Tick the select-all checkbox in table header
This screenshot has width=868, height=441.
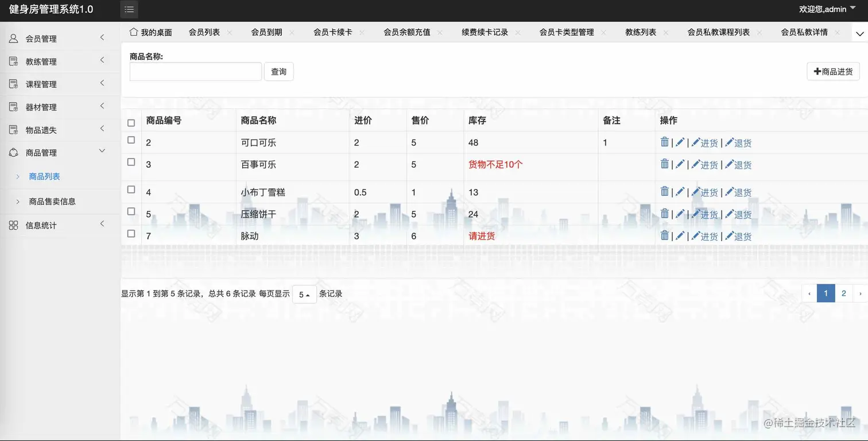pos(131,123)
